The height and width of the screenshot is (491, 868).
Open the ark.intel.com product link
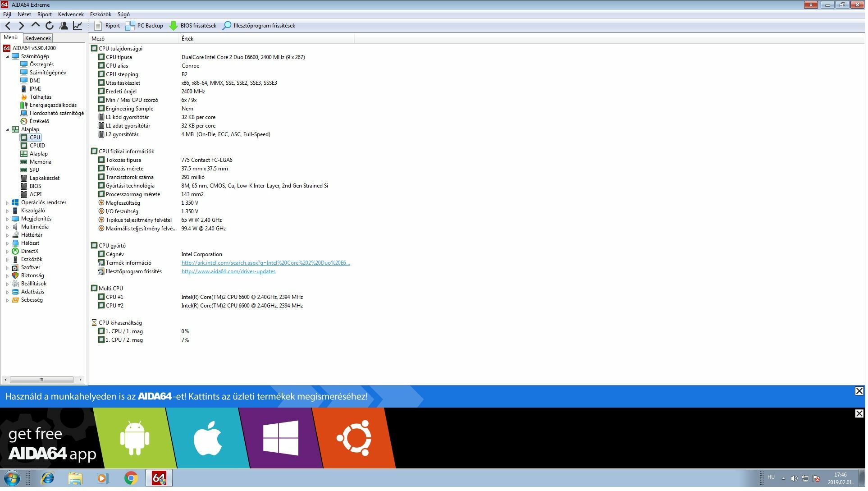(x=265, y=263)
